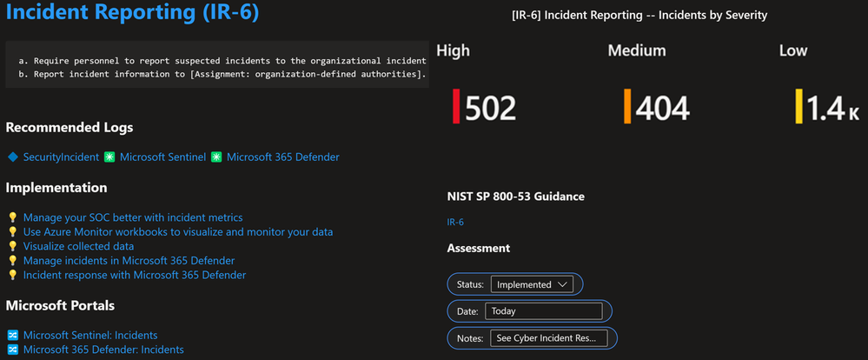Click the red High severity color bar
Image resolution: width=868 pixels, height=360 pixels.
456,106
